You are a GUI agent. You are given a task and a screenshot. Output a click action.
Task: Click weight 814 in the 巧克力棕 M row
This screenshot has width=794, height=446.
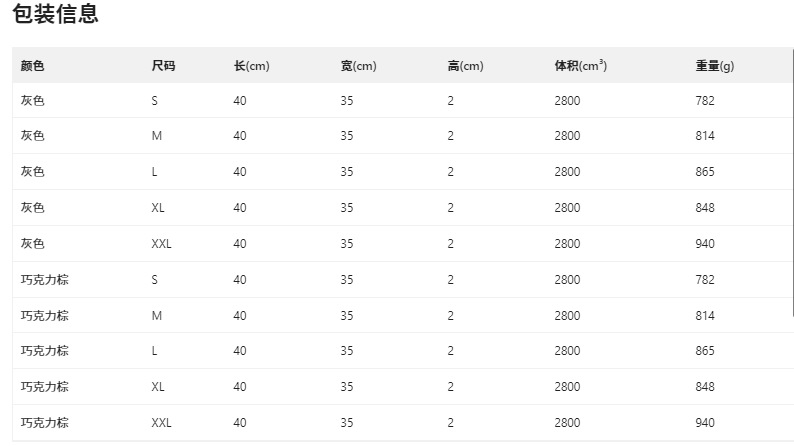[x=705, y=316]
